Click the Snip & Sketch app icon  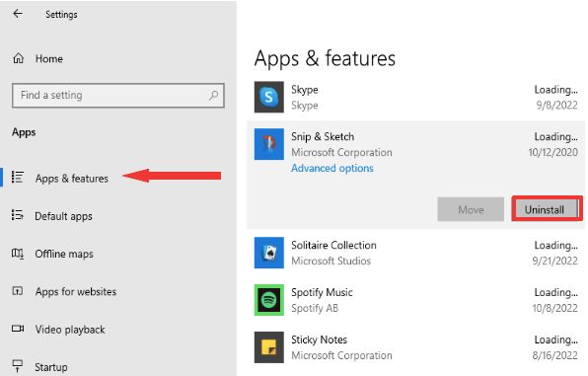tap(269, 144)
